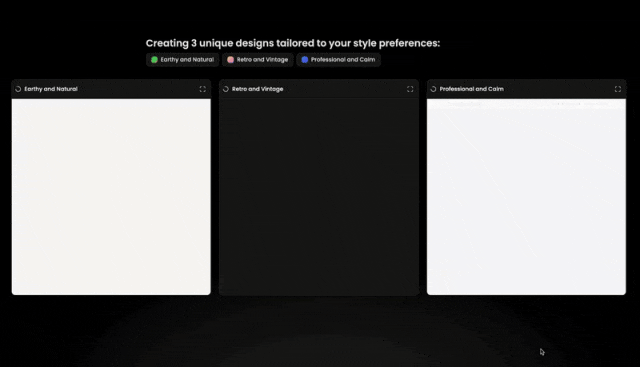640x367 pixels.
Task: Select the Professional and Calm style chip
Action: 338,60
